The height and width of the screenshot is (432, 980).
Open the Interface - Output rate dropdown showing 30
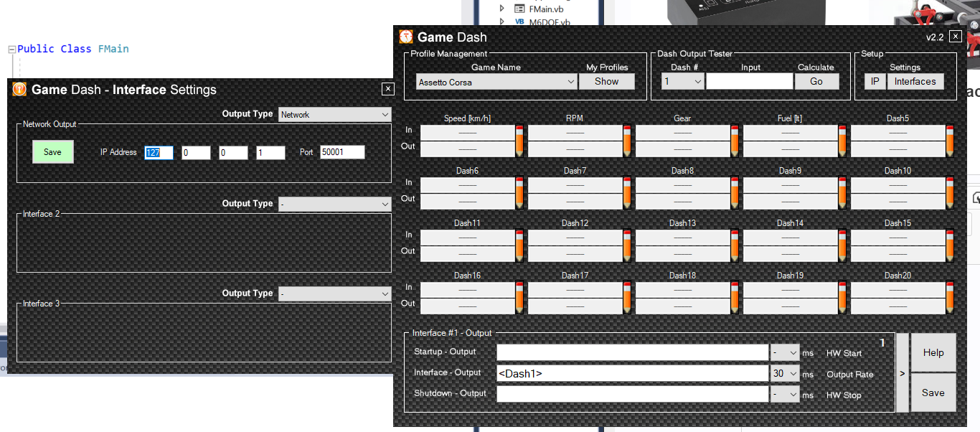(785, 373)
